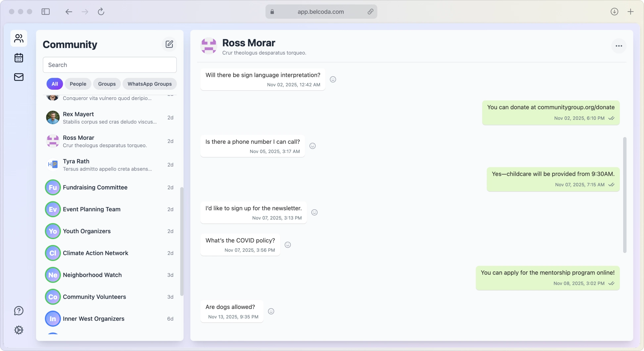Screen dimensions: 644x351
Task: Click the compose new message icon
Action: pyautogui.click(x=169, y=44)
